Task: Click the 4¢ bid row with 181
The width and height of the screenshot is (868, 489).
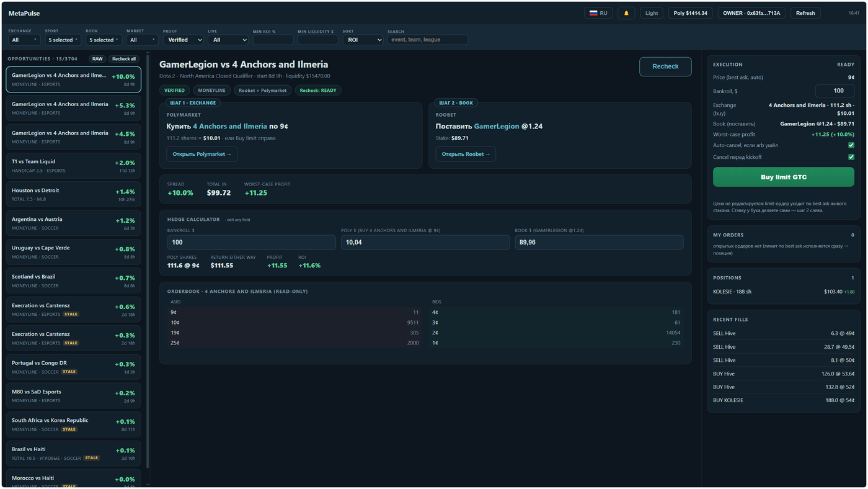Action: [556, 312]
